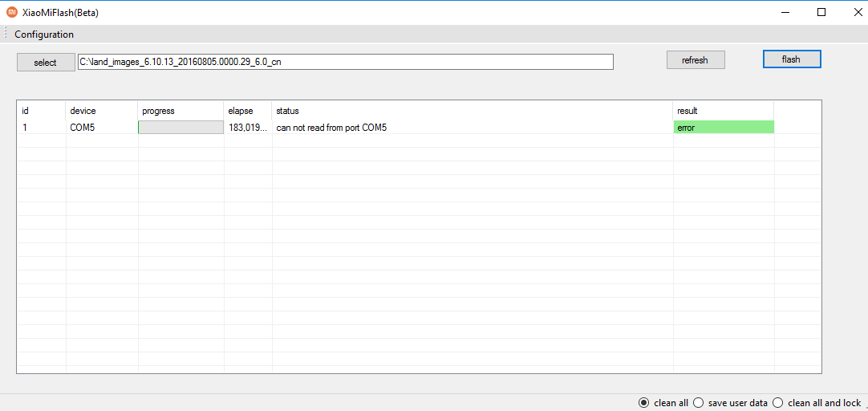The width and height of the screenshot is (868, 411).
Task: Click the id cell showing 1
Action: (25, 128)
